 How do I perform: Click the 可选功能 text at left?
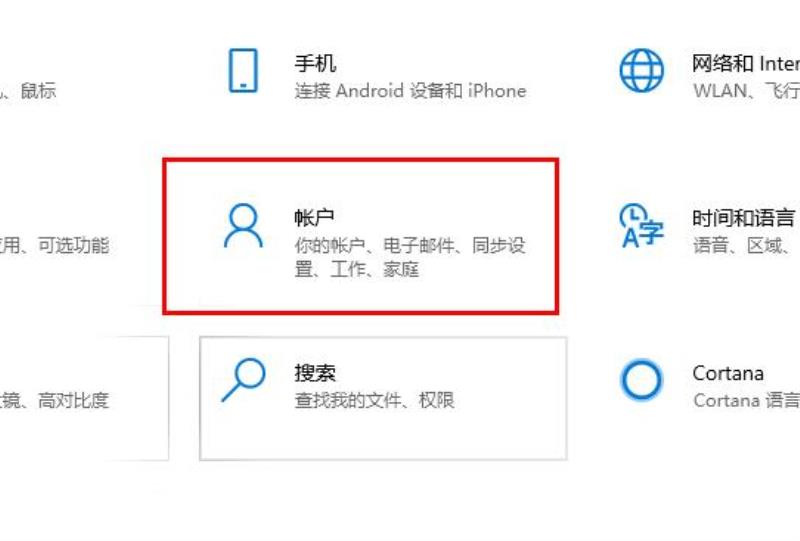pos(73,245)
